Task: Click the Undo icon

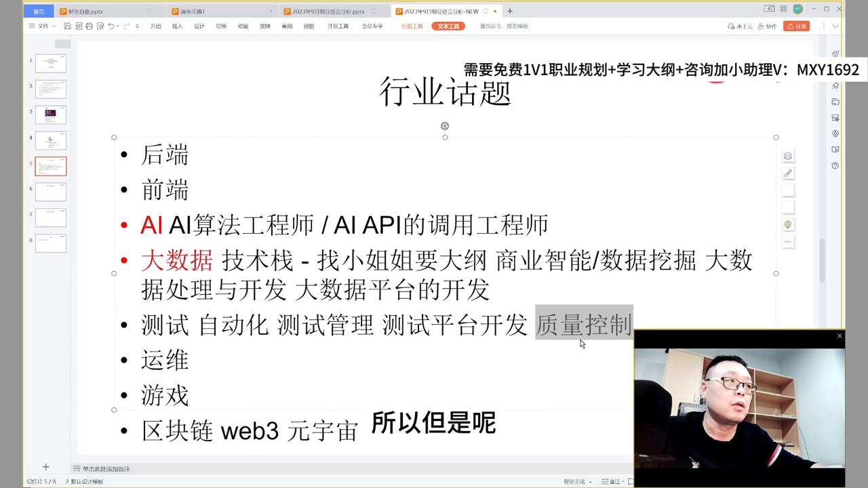Action: click(111, 26)
